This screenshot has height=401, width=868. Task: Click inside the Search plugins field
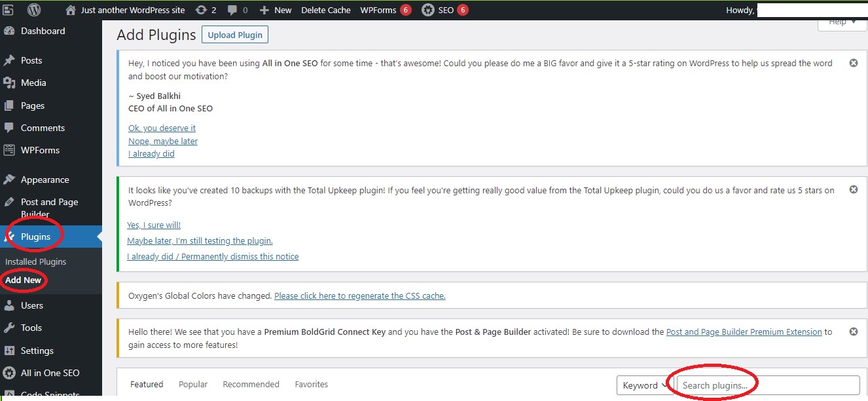(768, 385)
